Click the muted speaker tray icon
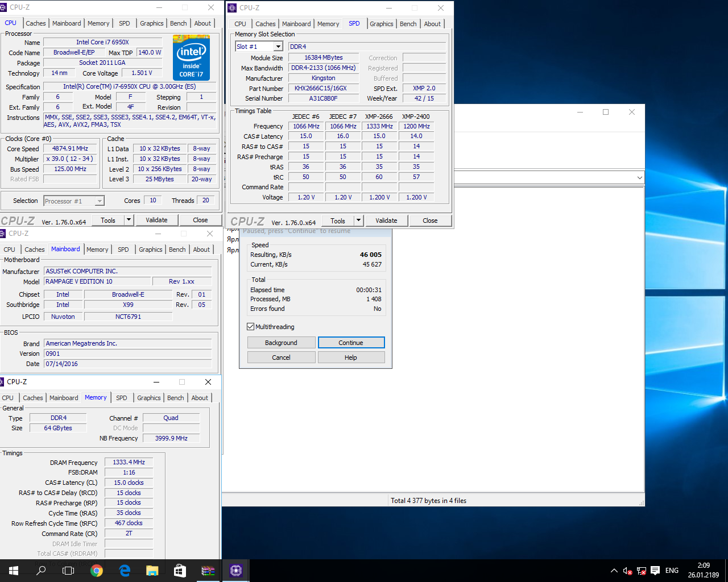Screen dimensions: 728x582 click(627, 571)
